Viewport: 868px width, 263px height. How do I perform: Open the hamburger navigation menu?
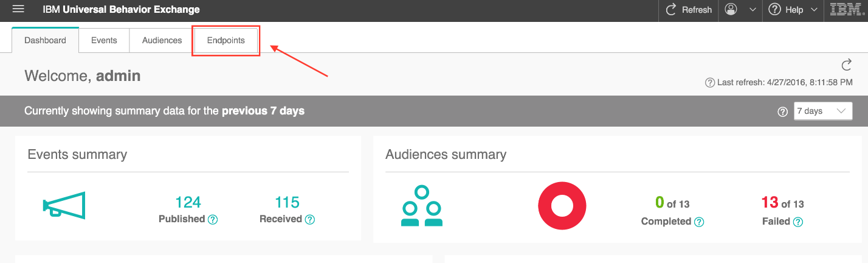[x=18, y=9]
